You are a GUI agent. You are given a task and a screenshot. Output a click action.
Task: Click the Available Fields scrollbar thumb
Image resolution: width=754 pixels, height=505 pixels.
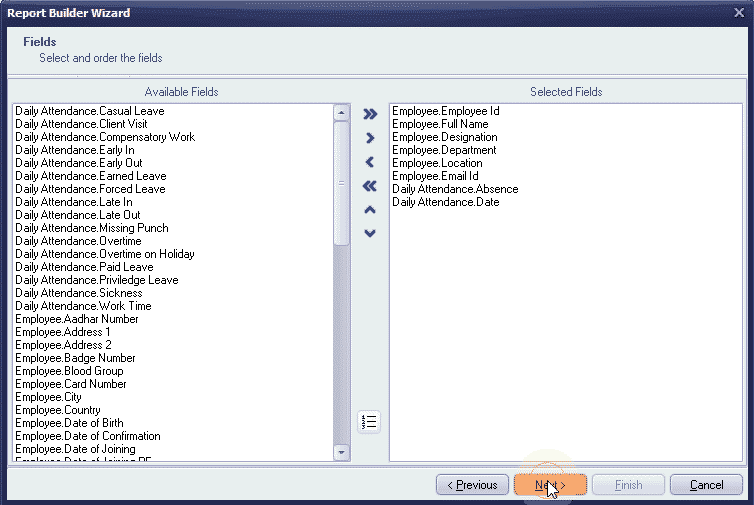coord(341,183)
